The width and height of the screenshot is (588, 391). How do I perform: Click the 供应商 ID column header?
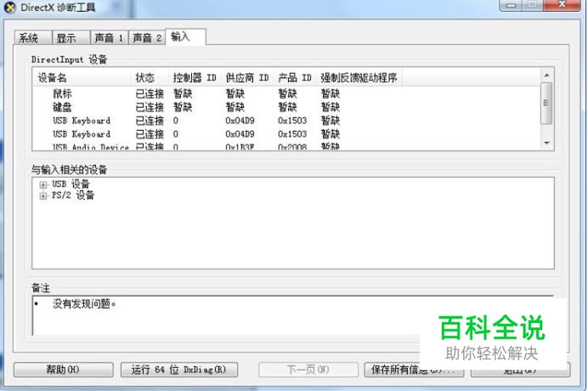247,77
